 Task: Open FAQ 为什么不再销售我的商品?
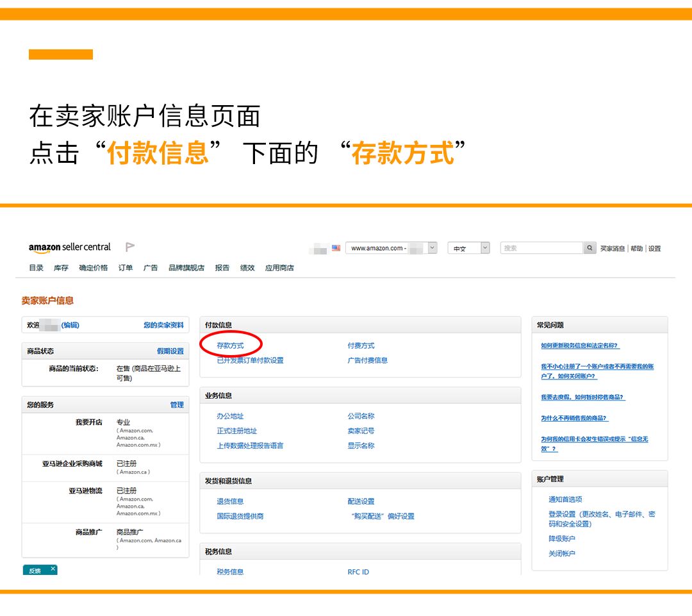coord(575,418)
